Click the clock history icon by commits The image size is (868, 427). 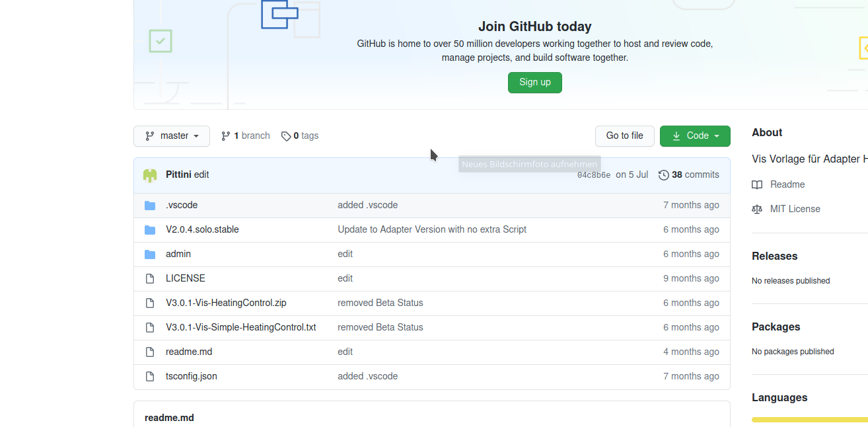(664, 175)
